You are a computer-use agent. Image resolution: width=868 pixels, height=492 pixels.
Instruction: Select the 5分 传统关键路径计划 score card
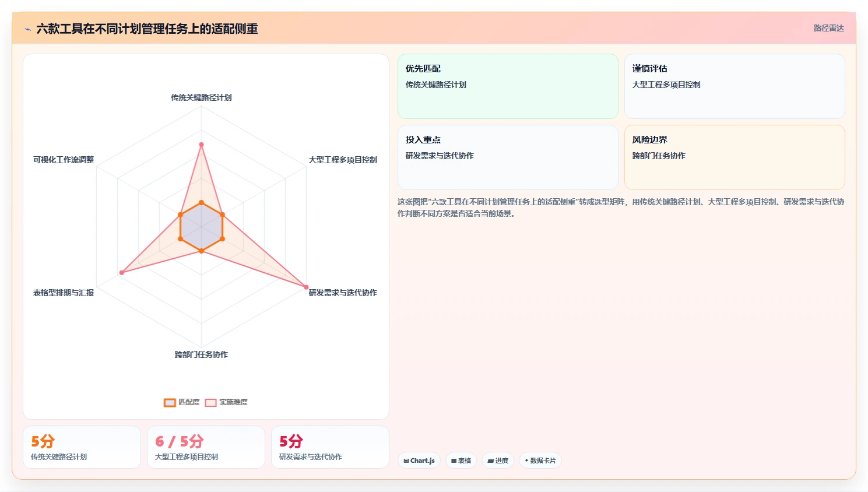pyautogui.click(x=82, y=447)
